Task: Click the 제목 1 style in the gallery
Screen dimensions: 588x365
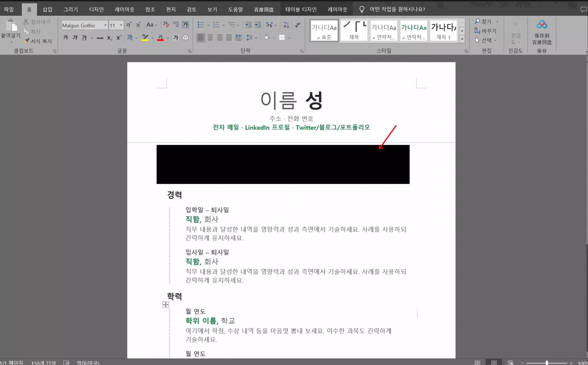Action: click(443, 31)
